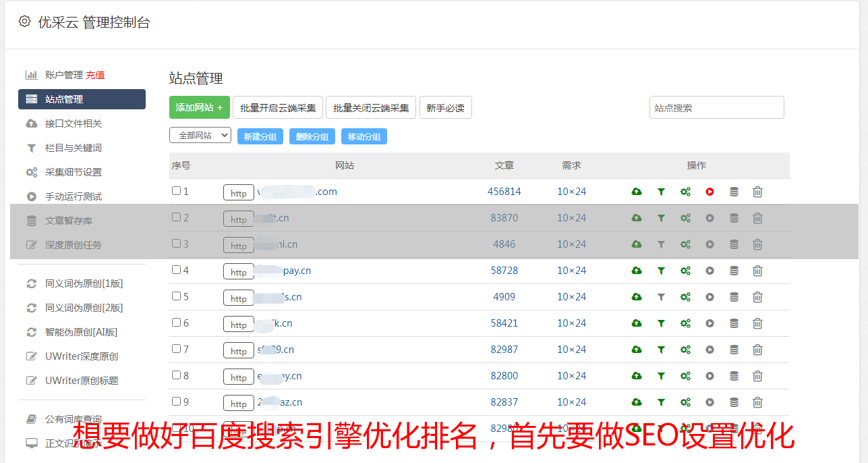Click the play icon in row 9
Viewport: 868px width, 463px height.
pyautogui.click(x=710, y=402)
